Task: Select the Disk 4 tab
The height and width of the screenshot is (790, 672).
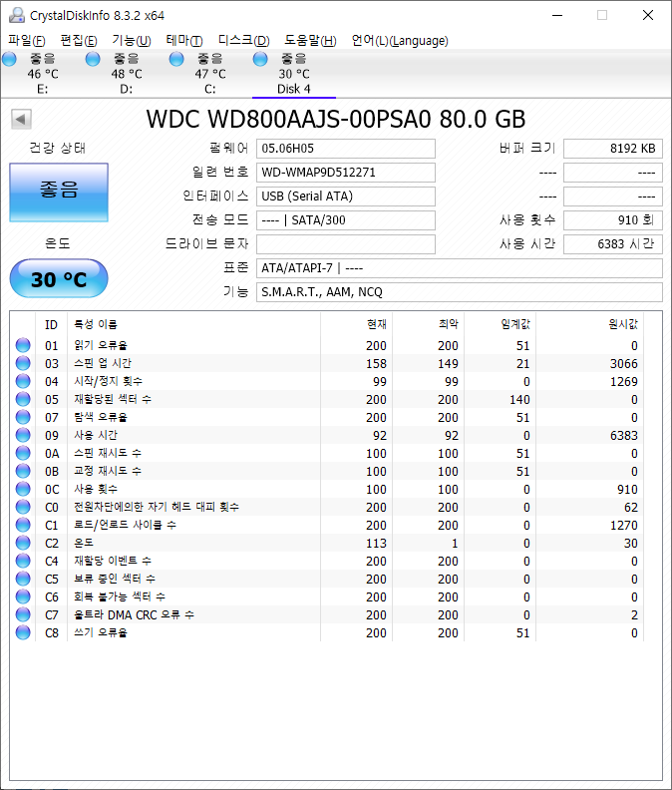Action: [x=294, y=74]
